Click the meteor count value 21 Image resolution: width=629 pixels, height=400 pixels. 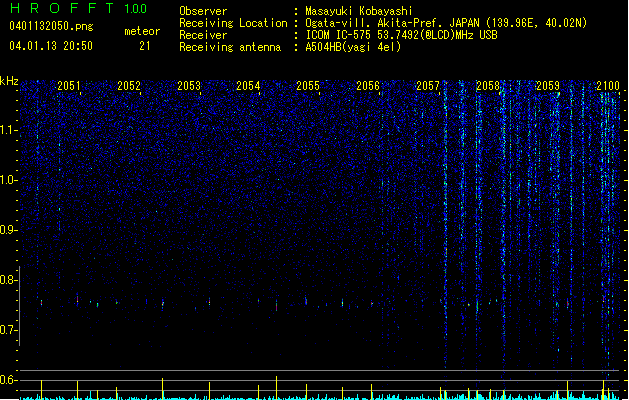point(145,46)
